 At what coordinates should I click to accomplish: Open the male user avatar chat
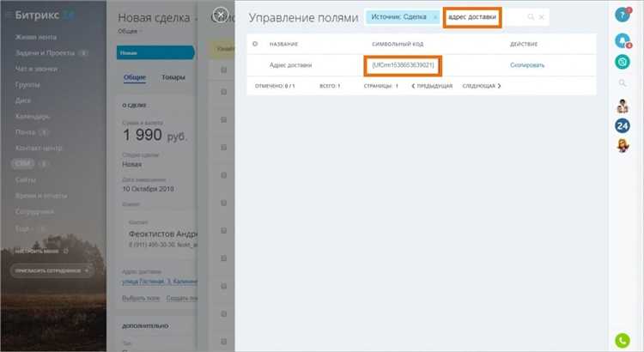point(623,106)
